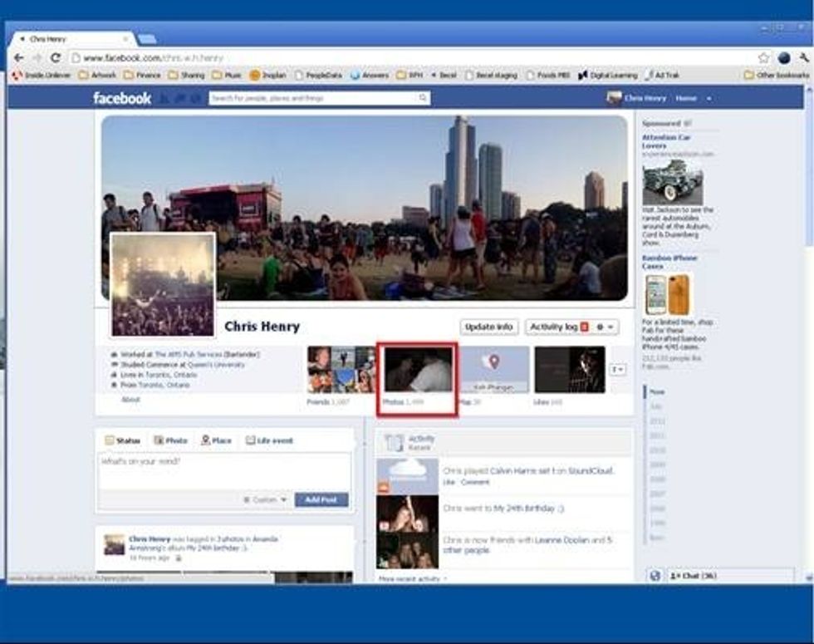Open the Bamboo iPhone Cases ad
This screenshot has width=814, height=644.
pos(669,262)
